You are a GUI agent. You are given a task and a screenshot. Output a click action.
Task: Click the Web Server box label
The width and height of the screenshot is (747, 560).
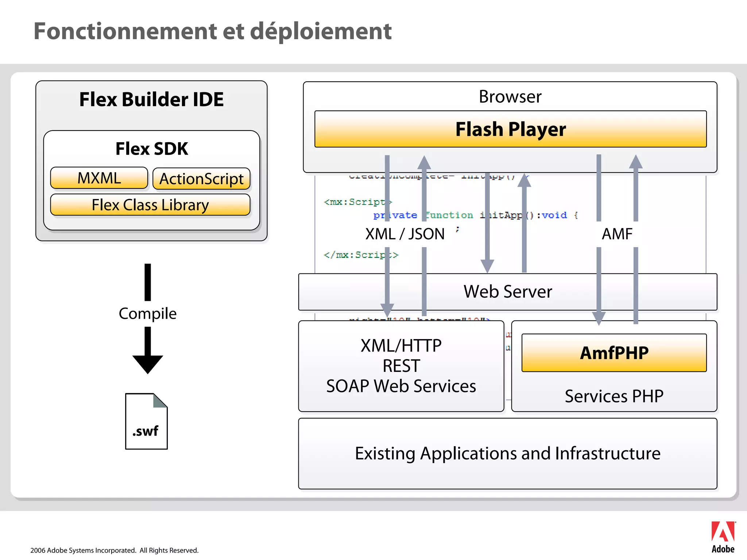507,292
